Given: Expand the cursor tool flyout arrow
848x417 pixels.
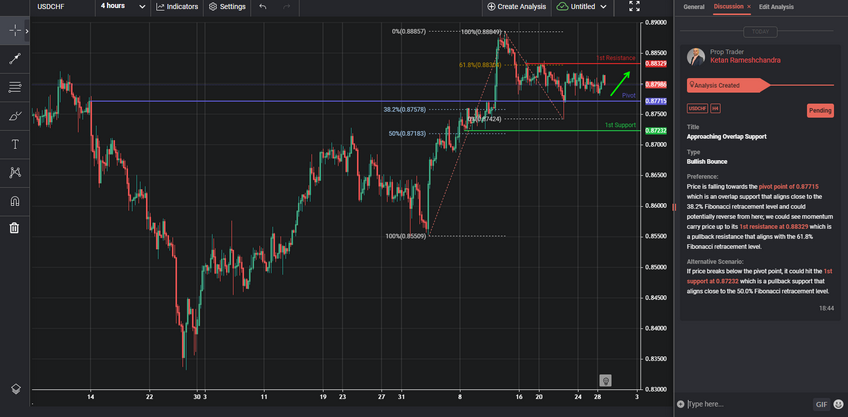Looking at the screenshot, I should tap(26, 31).
